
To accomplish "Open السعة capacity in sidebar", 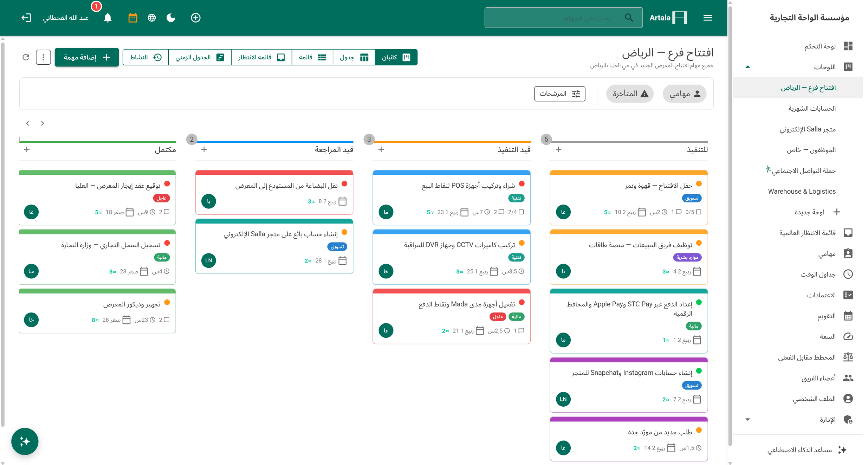I will pyautogui.click(x=798, y=336).
